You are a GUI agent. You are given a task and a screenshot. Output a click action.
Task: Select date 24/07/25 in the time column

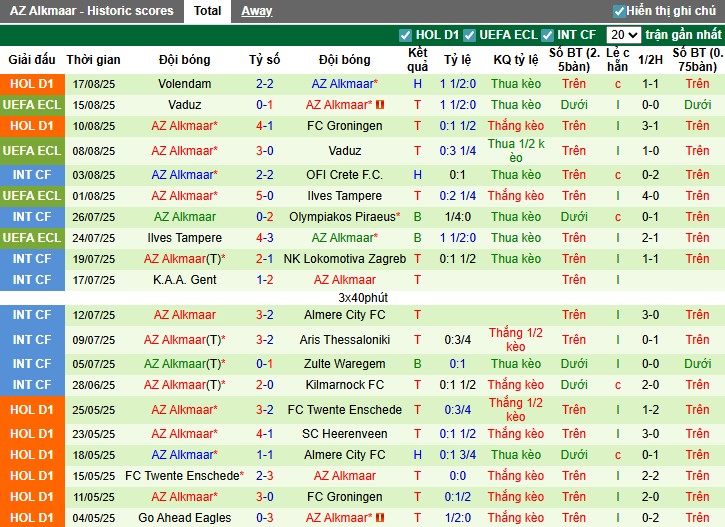[93, 238]
